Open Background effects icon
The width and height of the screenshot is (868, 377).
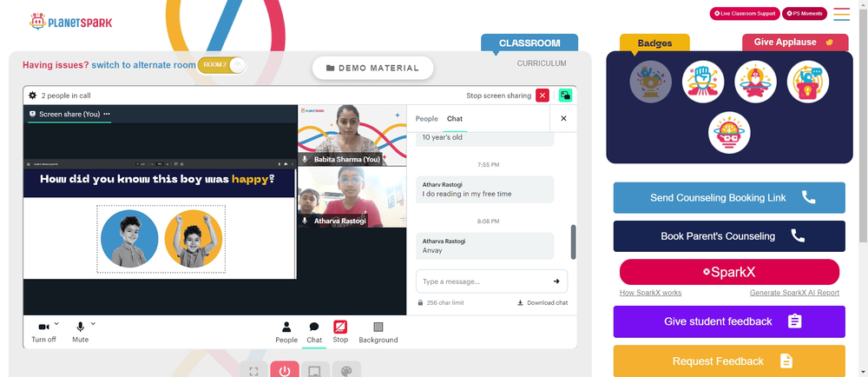378,332
